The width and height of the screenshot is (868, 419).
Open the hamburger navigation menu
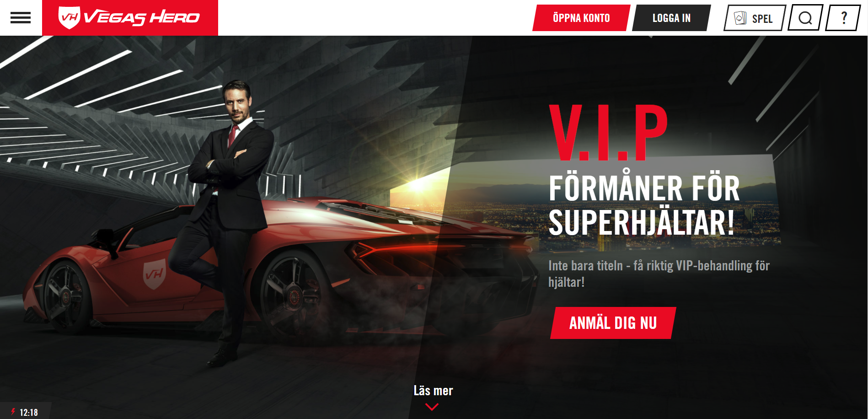point(21,18)
